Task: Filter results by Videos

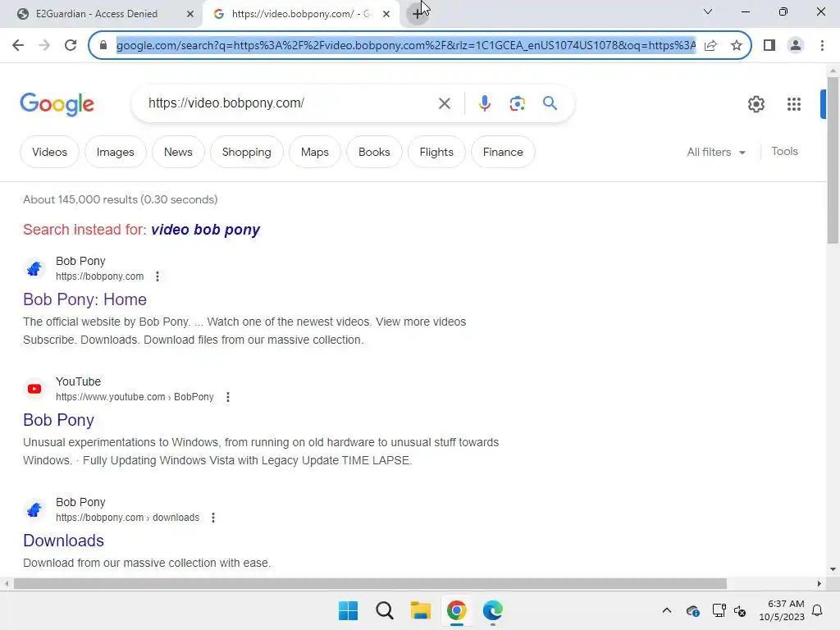Action: click(49, 152)
